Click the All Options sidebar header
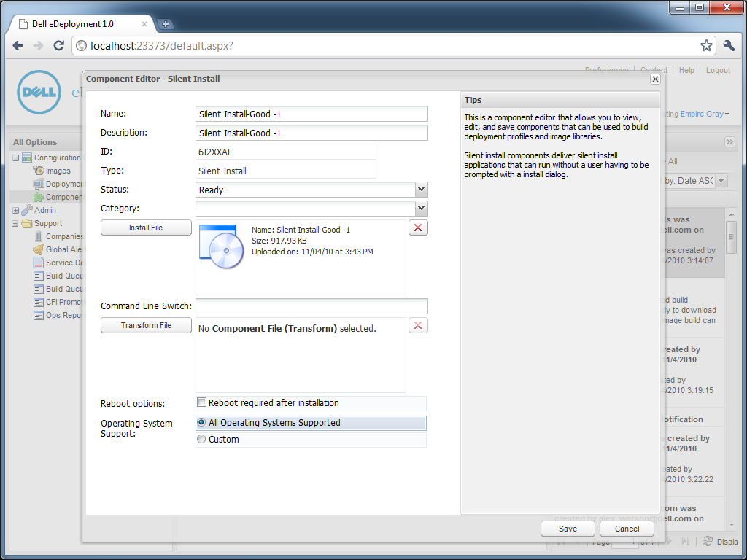The height and width of the screenshot is (560, 747). pos(46,142)
